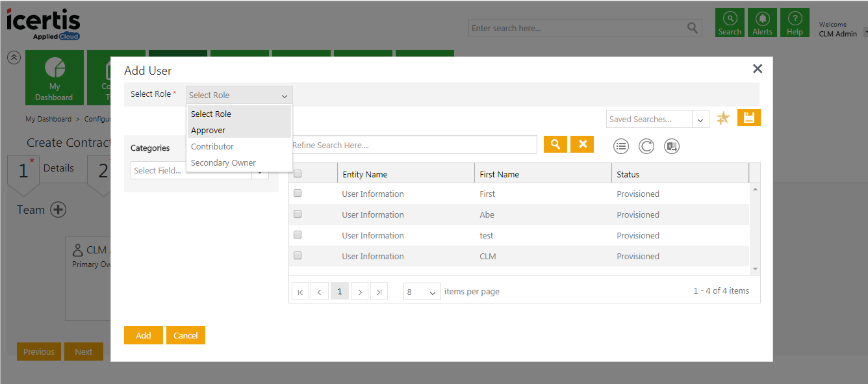Click the First Name cell 'test'
Screen dimensions: 868x384
tap(486, 235)
